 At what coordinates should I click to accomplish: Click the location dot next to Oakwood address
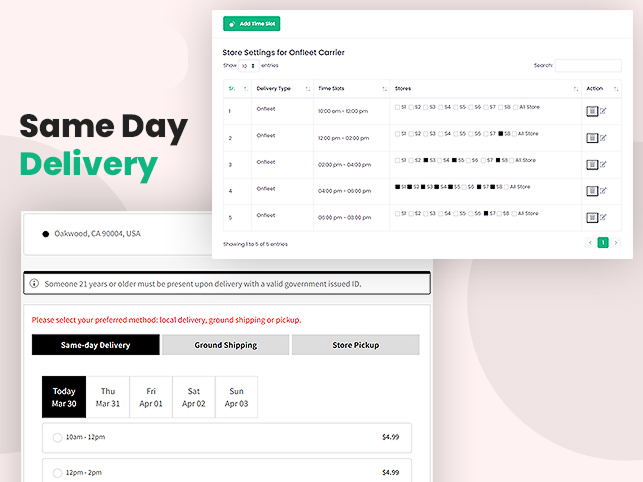[46, 234]
